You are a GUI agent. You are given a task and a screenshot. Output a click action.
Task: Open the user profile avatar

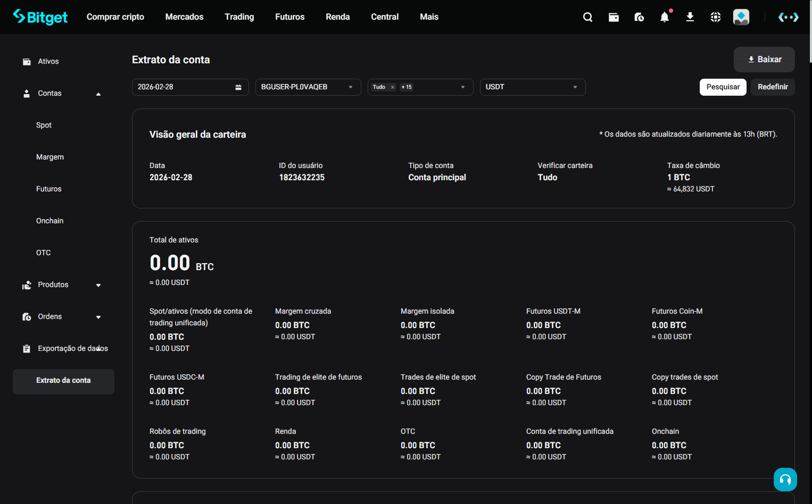coord(741,17)
